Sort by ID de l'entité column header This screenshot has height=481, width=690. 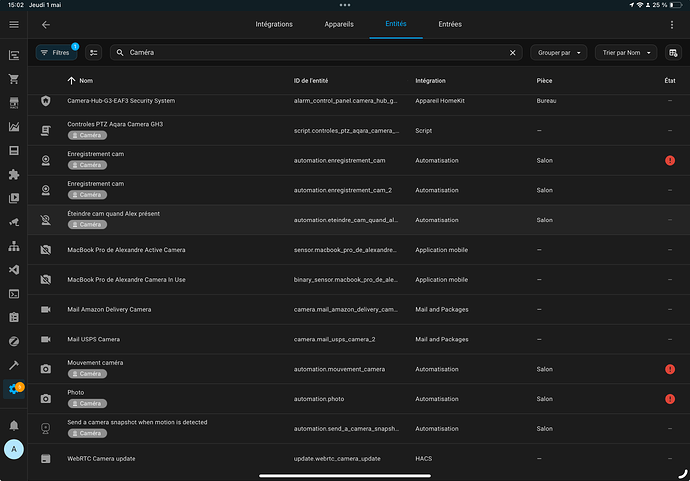[311, 81]
